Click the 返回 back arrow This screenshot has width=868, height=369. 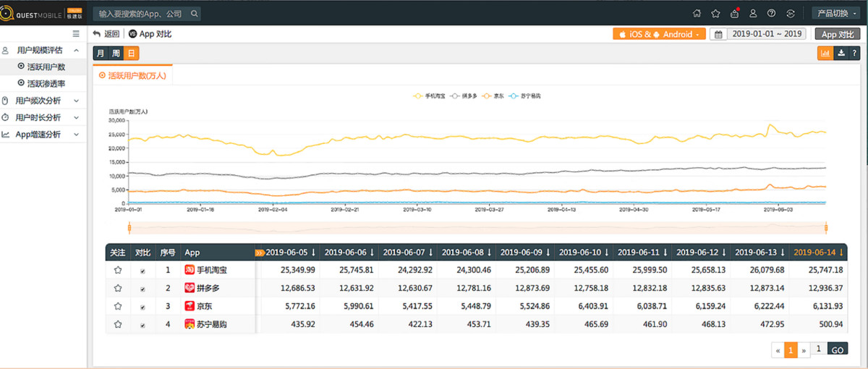[x=97, y=34]
